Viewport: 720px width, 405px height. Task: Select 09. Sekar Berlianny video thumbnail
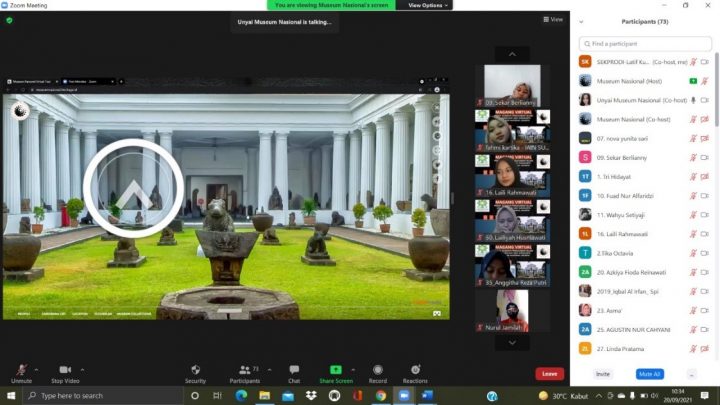(x=512, y=85)
